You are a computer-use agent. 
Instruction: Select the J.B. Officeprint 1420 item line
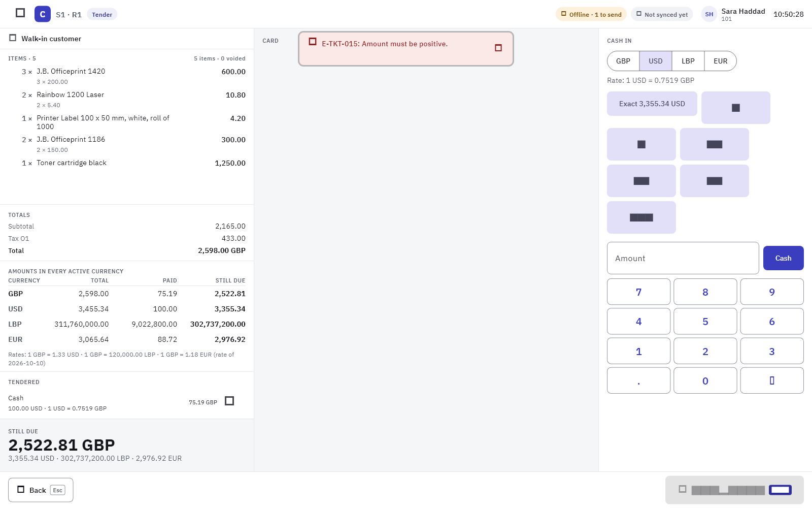click(127, 76)
